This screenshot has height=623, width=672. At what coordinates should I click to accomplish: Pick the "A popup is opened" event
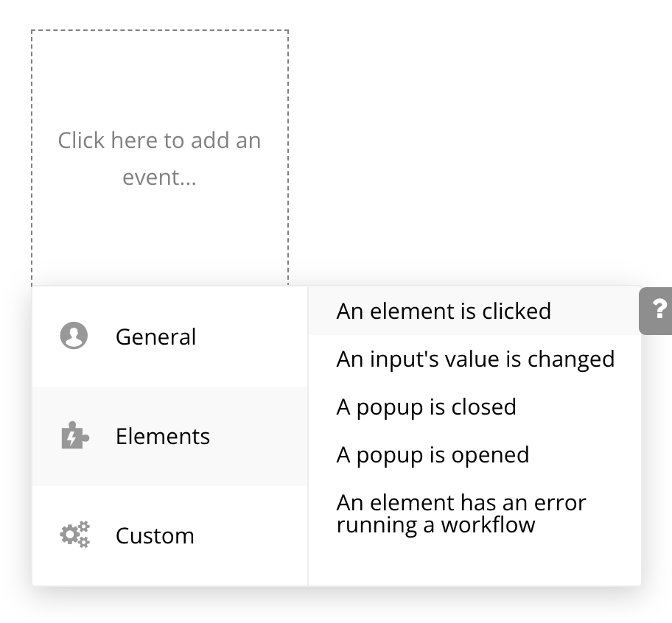[x=433, y=455]
